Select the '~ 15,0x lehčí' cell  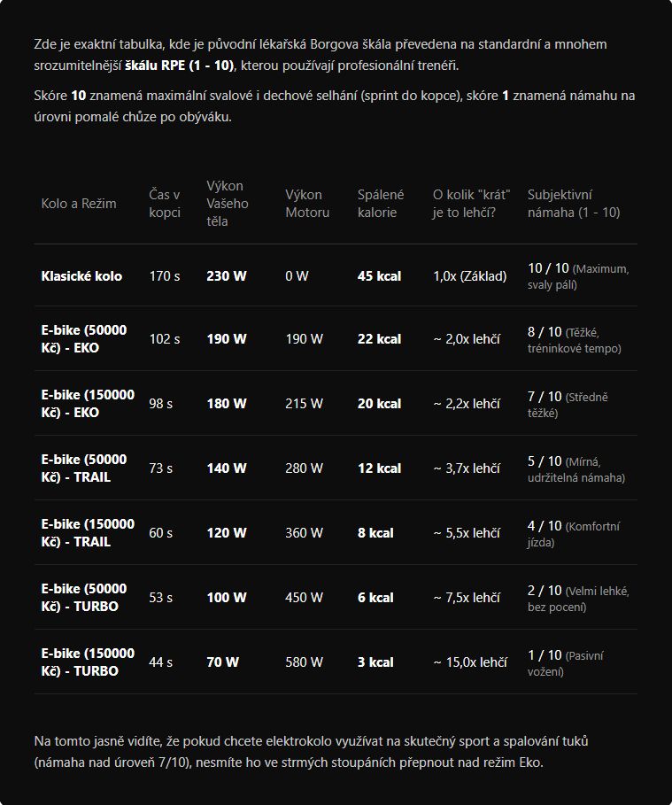pyautogui.click(x=470, y=662)
